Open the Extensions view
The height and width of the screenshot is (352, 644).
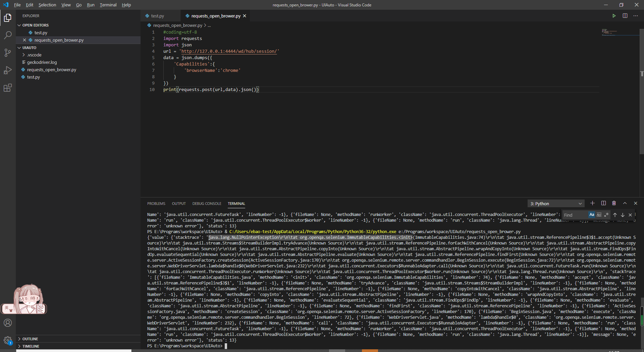click(x=8, y=88)
